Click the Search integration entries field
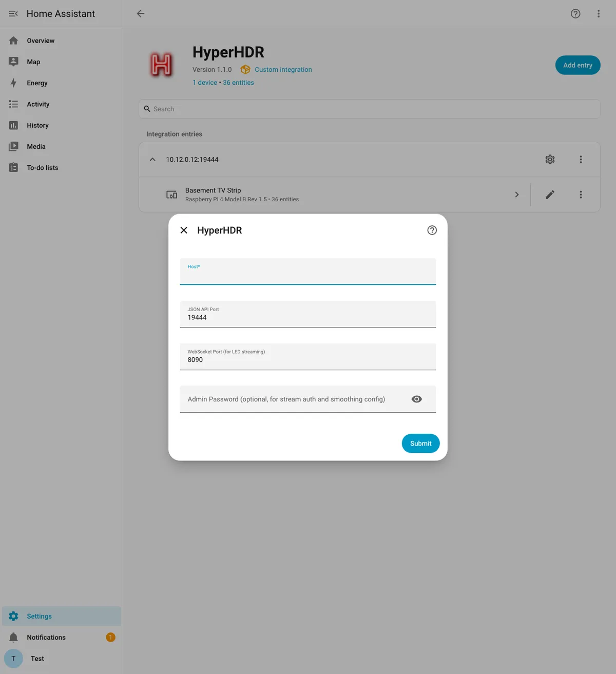Viewport: 616px width, 674px height. [370, 109]
